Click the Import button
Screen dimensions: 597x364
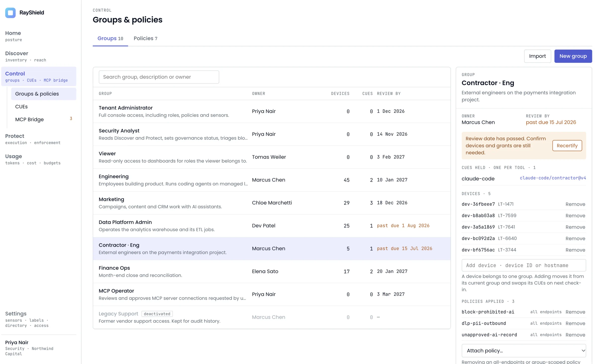coord(537,56)
